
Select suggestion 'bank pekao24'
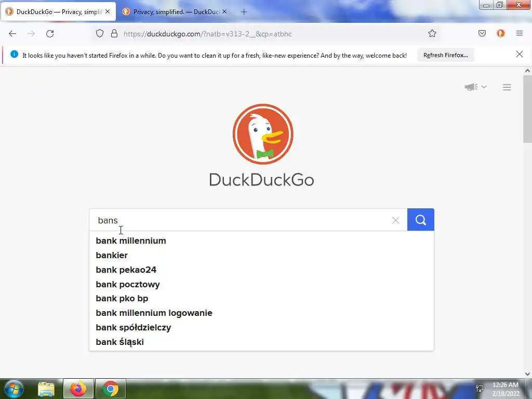point(261,270)
